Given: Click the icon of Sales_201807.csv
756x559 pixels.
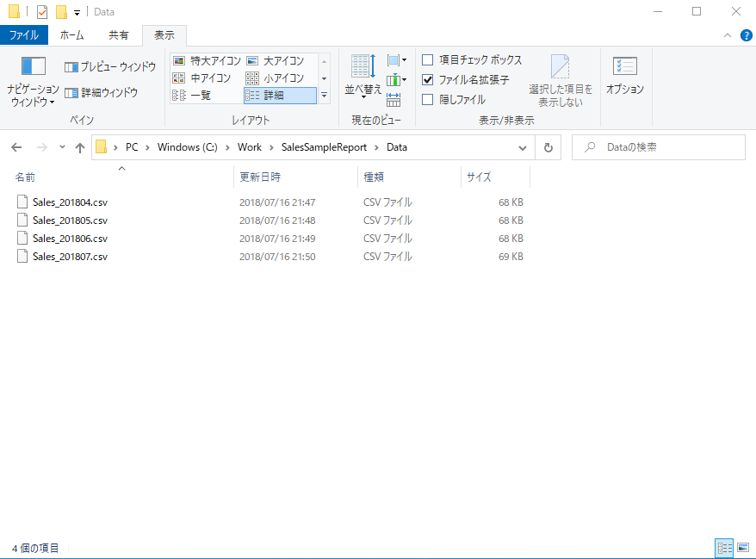Looking at the screenshot, I should pos(22,256).
